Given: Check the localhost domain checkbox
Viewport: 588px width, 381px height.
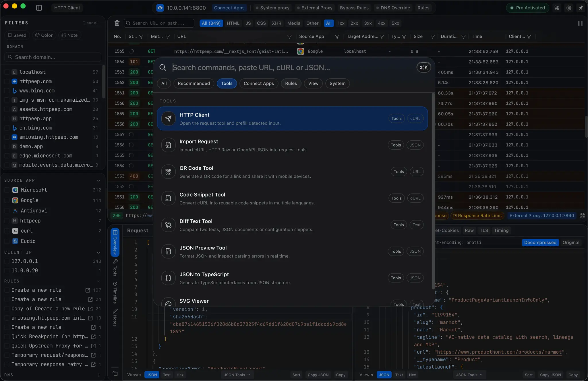Looking at the screenshot, I should pos(7,72).
